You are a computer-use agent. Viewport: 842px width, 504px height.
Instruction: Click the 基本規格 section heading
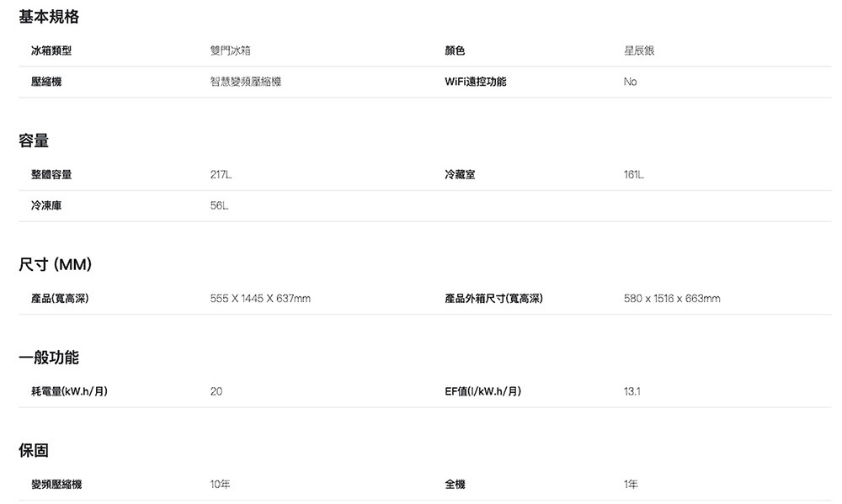(49, 17)
